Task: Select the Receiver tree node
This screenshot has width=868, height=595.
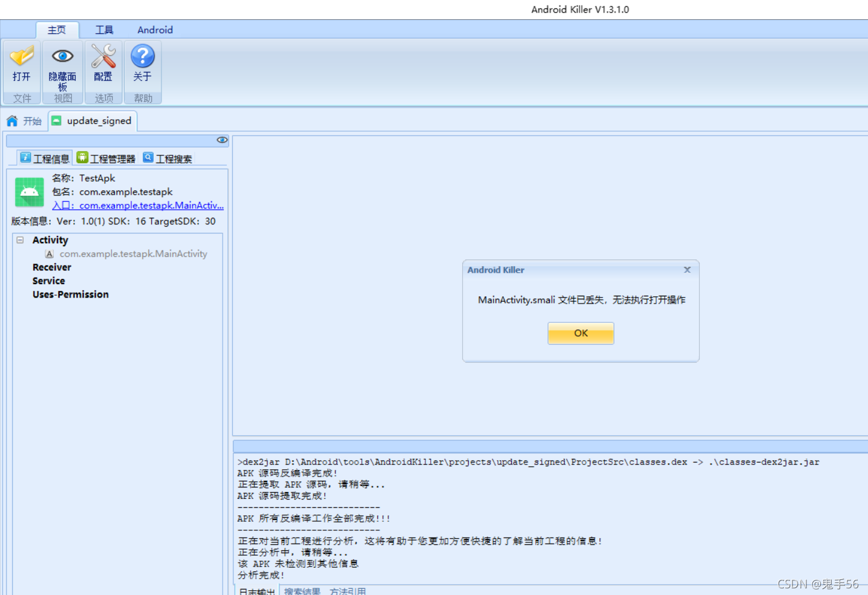Action: coord(52,267)
